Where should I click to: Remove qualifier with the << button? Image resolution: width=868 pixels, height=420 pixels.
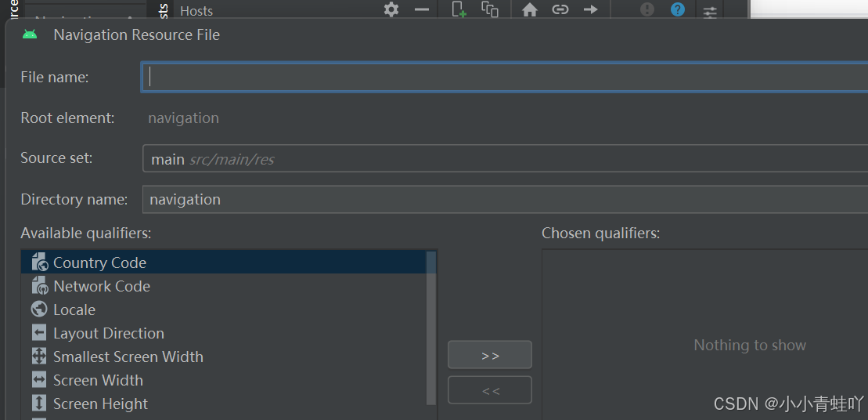[x=490, y=390]
